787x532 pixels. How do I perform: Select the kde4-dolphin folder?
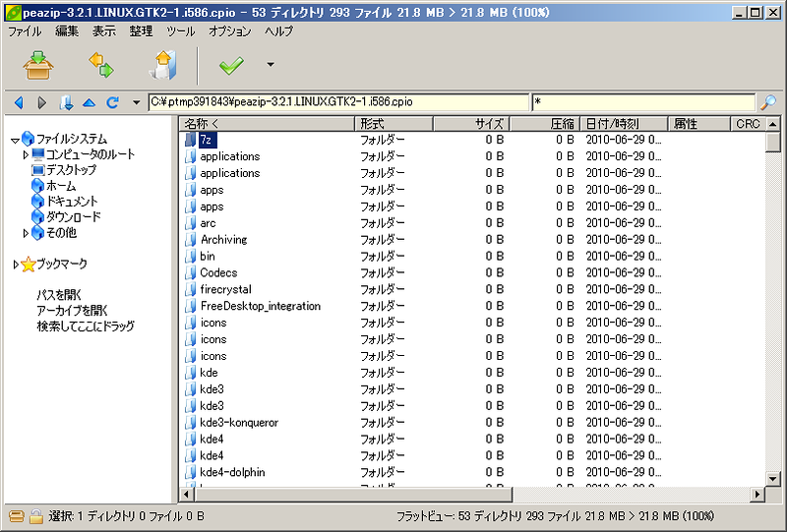pyautogui.click(x=232, y=472)
